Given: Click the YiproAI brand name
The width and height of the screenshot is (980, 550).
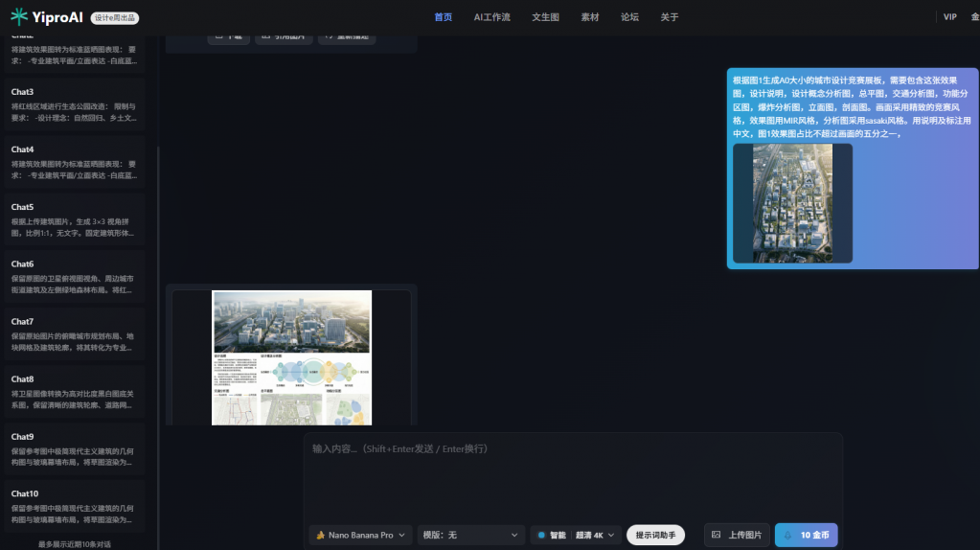Looking at the screenshot, I should pos(57,17).
